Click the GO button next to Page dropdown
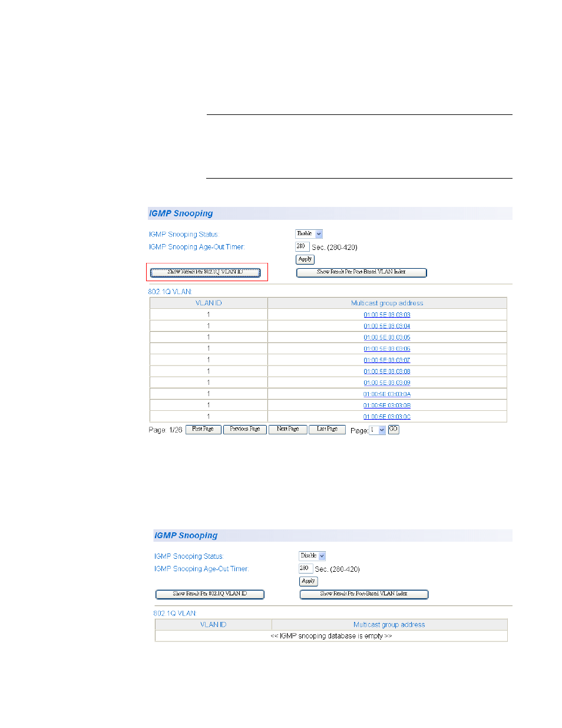Viewport: 562px width, 728px height. (x=394, y=430)
